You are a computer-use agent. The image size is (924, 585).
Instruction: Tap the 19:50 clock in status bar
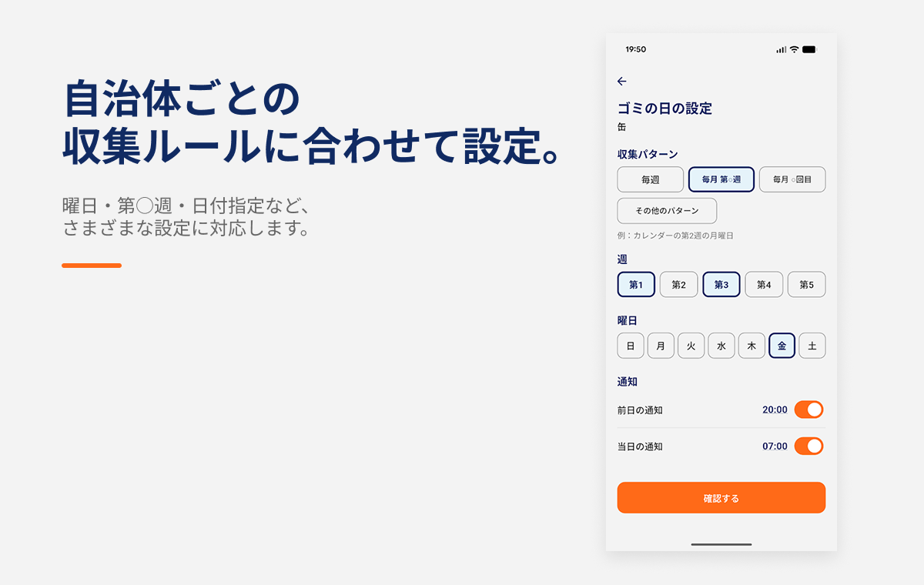636,49
